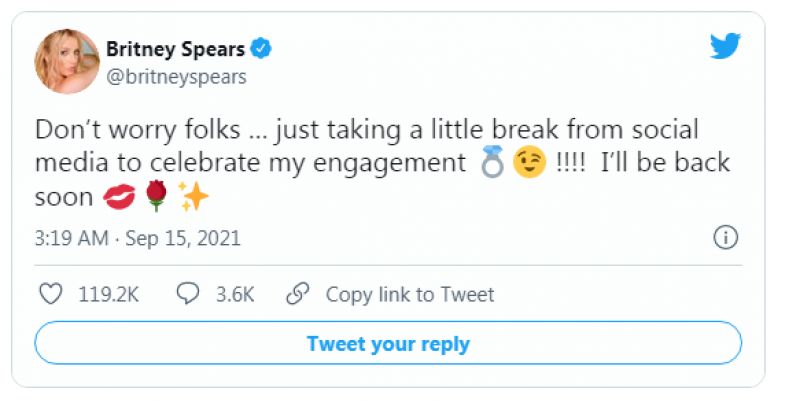
Task: Click the red rose emoji
Action: 155,198
